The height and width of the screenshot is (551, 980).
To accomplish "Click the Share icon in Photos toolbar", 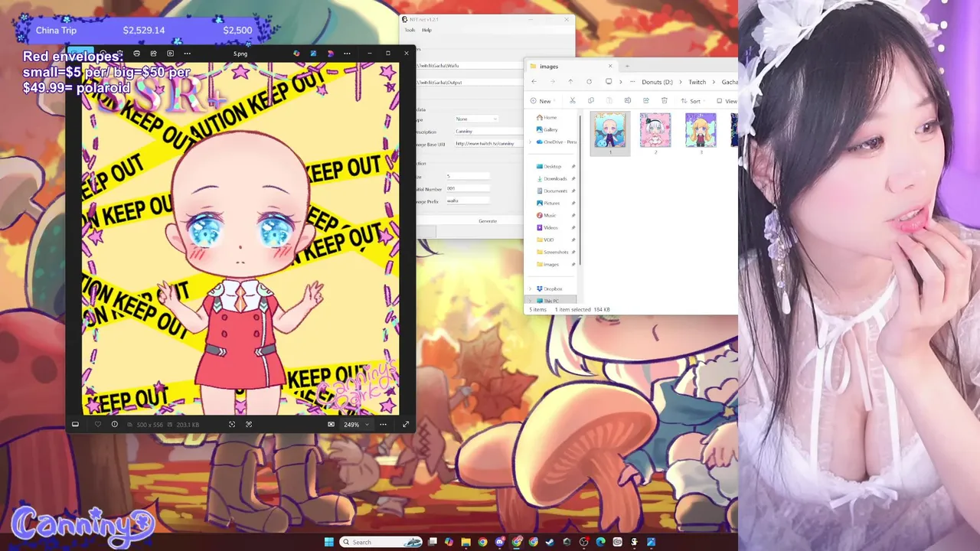I will point(153,54).
